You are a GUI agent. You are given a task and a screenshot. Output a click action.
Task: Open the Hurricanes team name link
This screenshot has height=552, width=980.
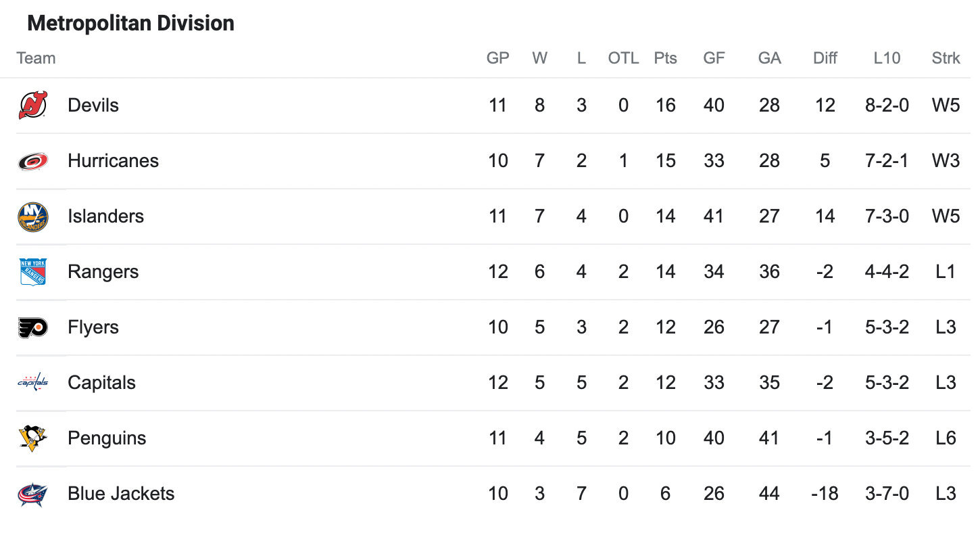click(x=114, y=161)
